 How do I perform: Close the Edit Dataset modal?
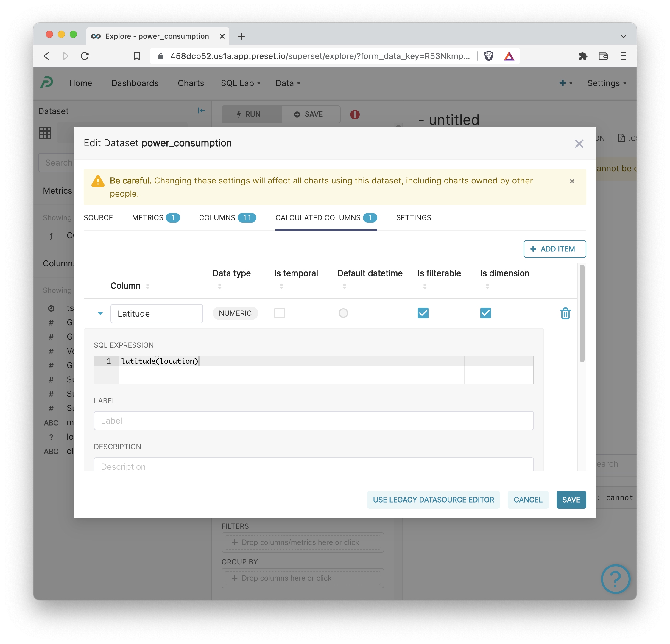(x=579, y=144)
